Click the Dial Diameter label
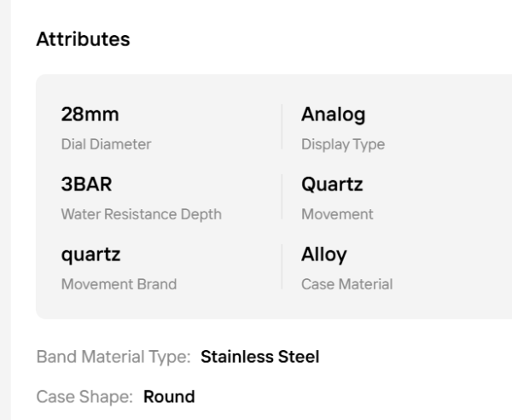 106,144
